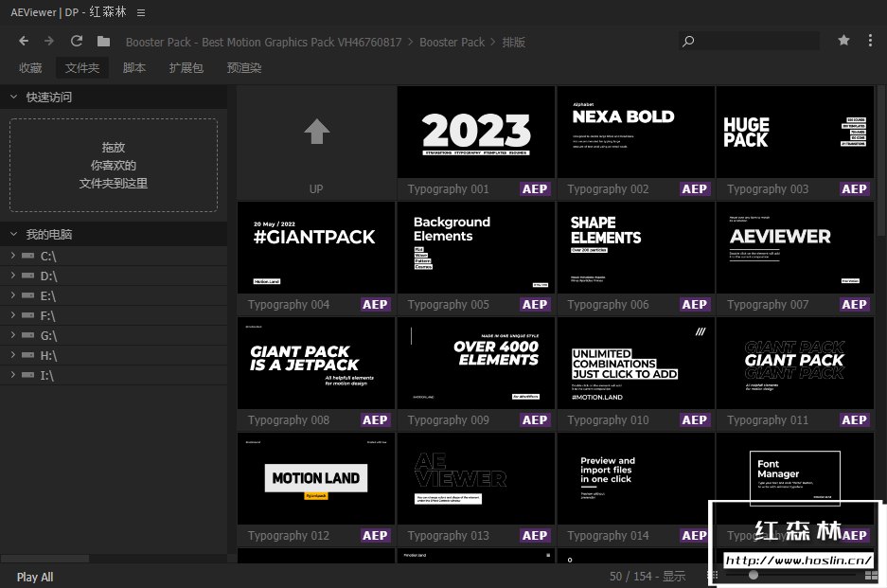Switch to the 文件夹 tab

pyautogui.click(x=82, y=68)
